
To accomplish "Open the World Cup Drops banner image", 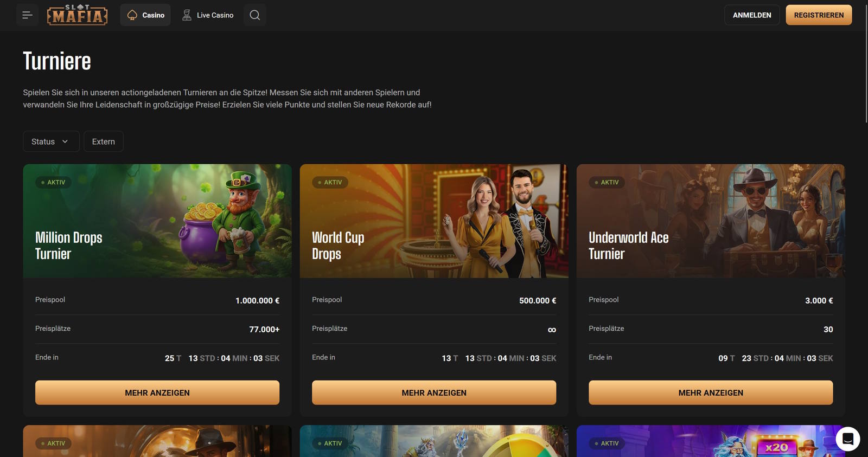I will tap(434, 221).
